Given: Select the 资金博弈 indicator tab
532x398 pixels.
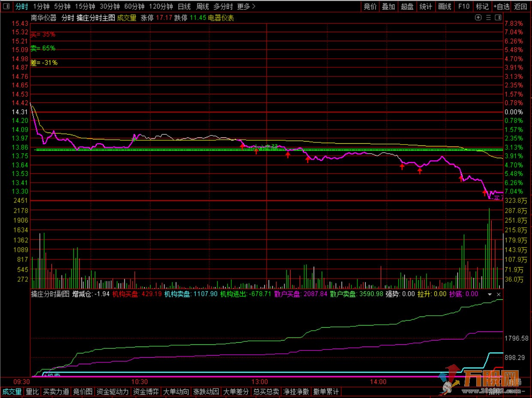Looking at the screenshot, I should coord(145,392).
